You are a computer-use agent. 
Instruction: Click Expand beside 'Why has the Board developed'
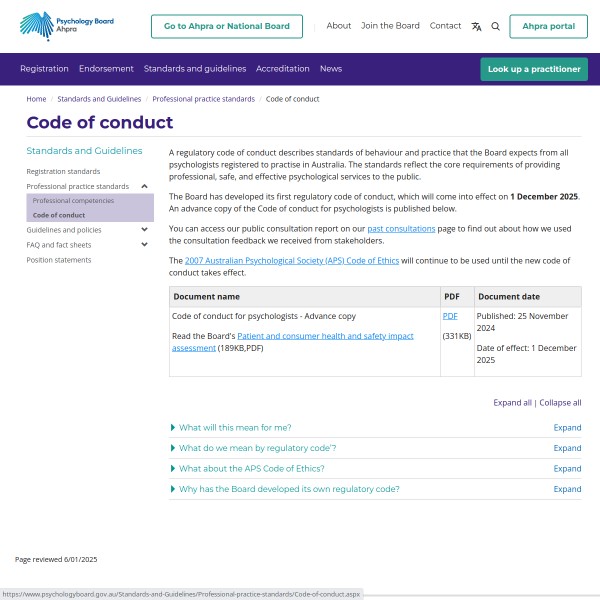(x=567, y=489)
